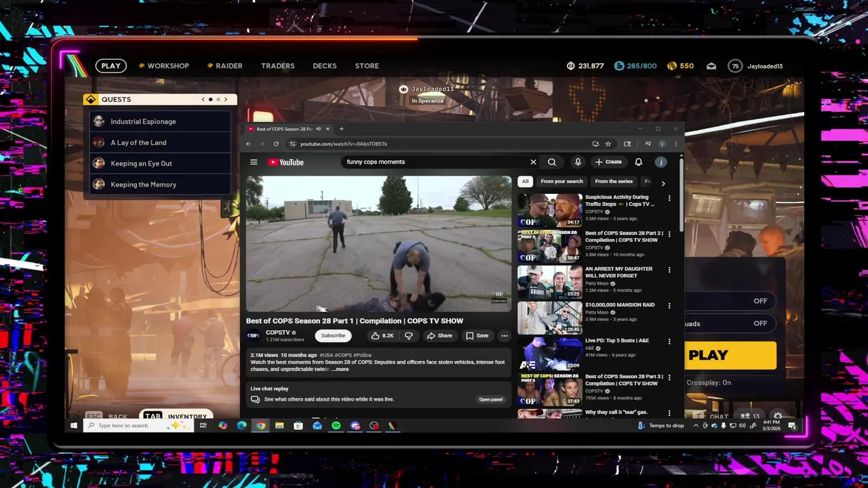868x488 pixels.
Task: Subscribe to the COPSTV channel
Action: click(x=333, y=335)
